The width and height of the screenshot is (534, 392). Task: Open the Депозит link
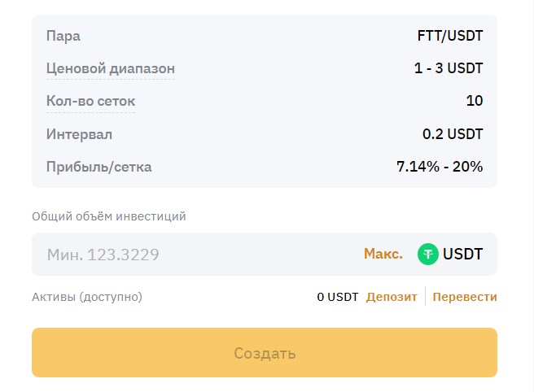tap(392, 297)
